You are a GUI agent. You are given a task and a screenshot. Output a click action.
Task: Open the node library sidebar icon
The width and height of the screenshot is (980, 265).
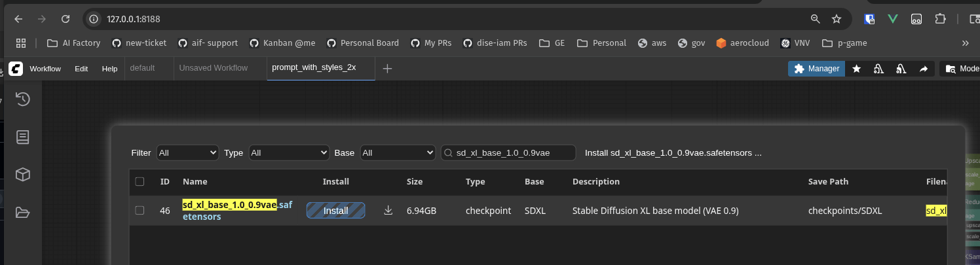[23, 137]
